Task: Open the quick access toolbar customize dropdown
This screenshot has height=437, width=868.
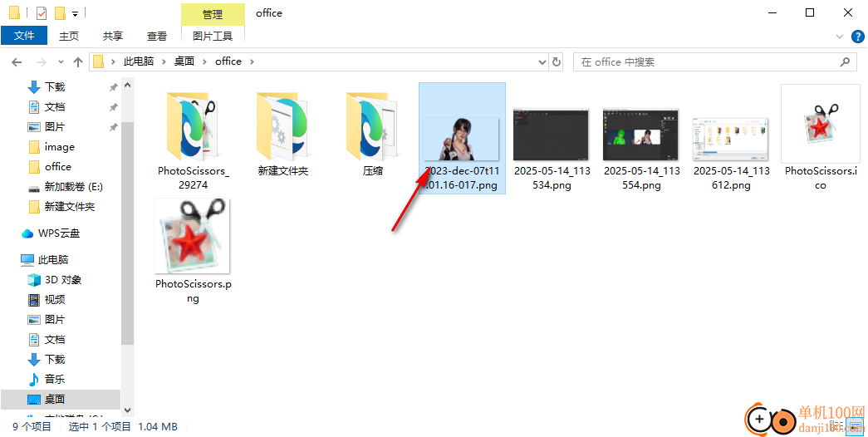Action: (76, 13)
